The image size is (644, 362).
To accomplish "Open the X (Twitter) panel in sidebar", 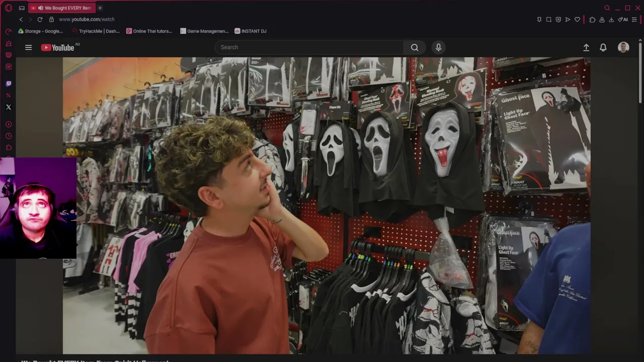I will pos(9,107).
